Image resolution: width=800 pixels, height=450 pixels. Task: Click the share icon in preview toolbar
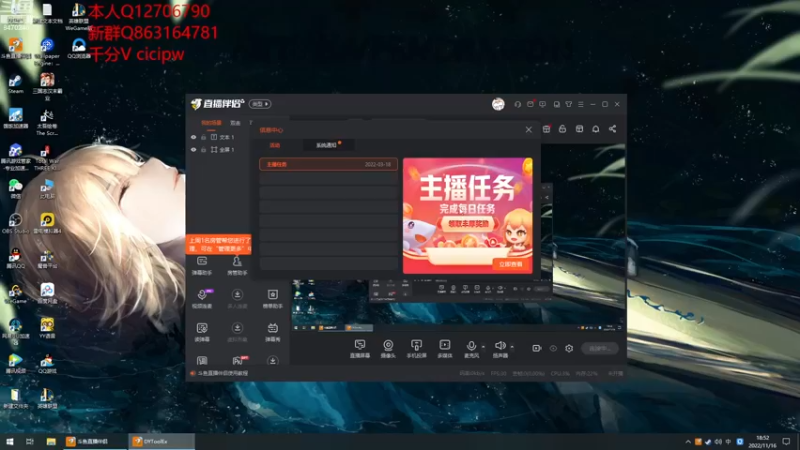612,129
